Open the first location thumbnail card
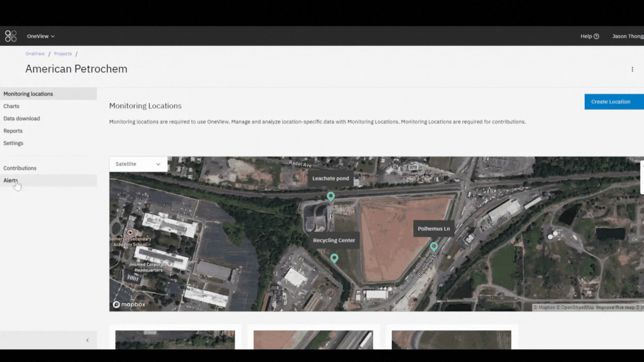Viewport: 644px width, 362px height. point(175,339)
